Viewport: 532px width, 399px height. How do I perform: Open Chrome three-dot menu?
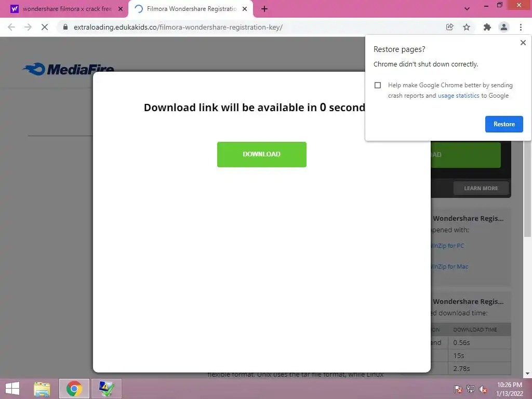point(521,27)
